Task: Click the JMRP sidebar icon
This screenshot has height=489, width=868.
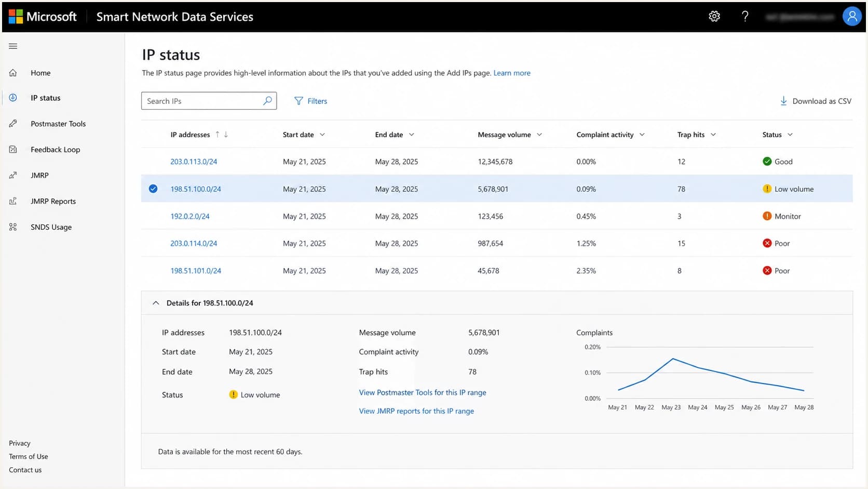Action: pyautogui.click(x=13, y=175)
